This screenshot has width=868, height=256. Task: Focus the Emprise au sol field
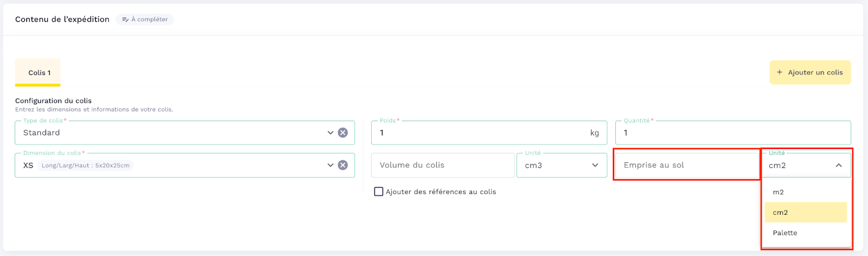click(686, 165)
